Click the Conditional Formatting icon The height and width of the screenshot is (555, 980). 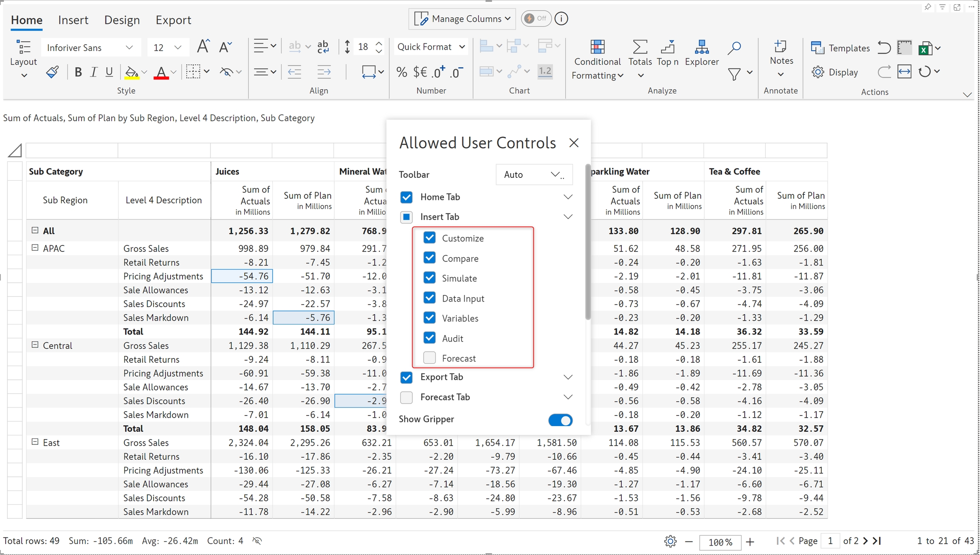pos(597,48)
